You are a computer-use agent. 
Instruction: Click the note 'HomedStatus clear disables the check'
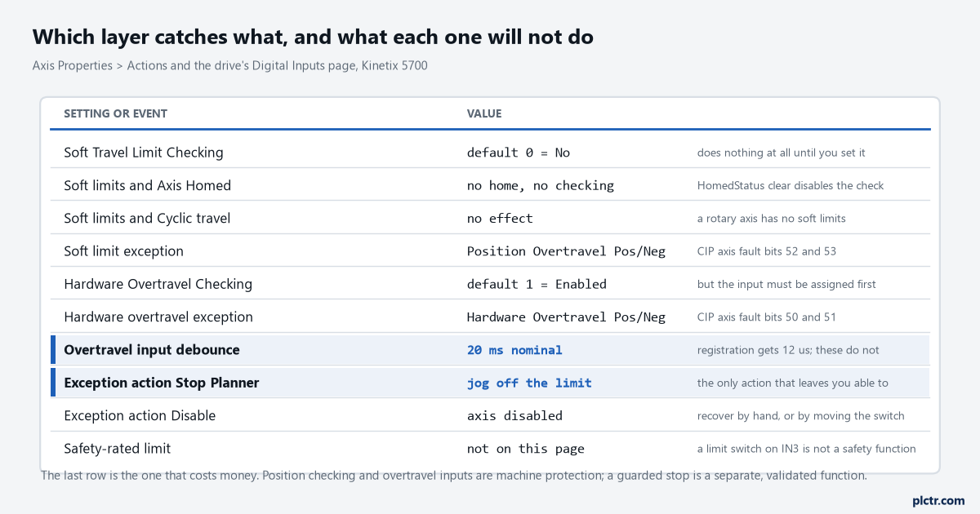(x=791, y=185)
